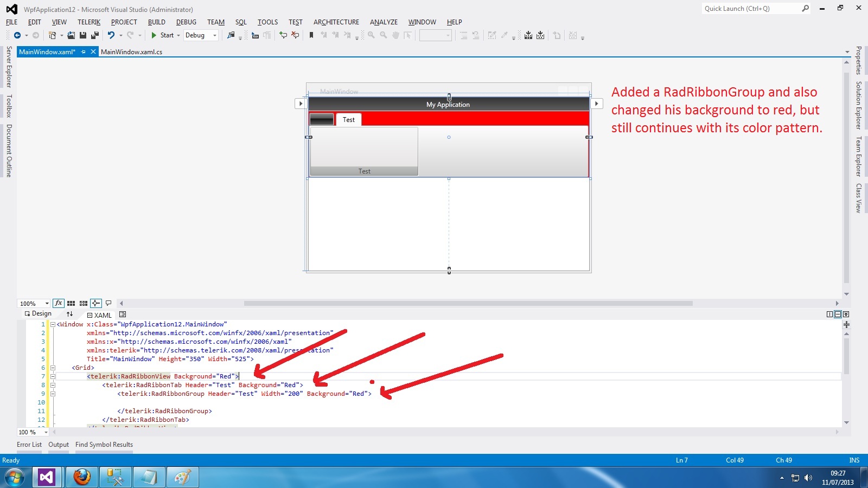Image resolution: width=868 pixels, height=488 pixels.
Task: Open Paint from the taskbar
Action: (182, 478)
